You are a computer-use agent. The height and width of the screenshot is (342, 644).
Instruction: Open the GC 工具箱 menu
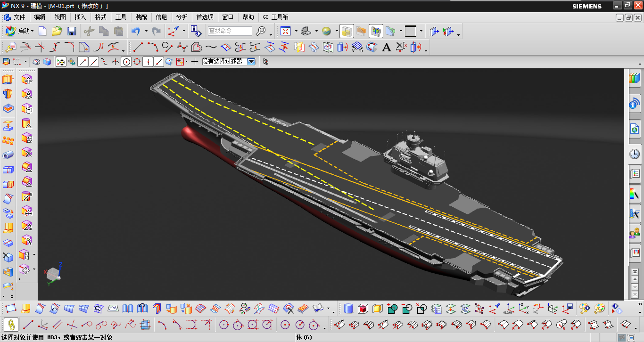[x=276, y=17]
